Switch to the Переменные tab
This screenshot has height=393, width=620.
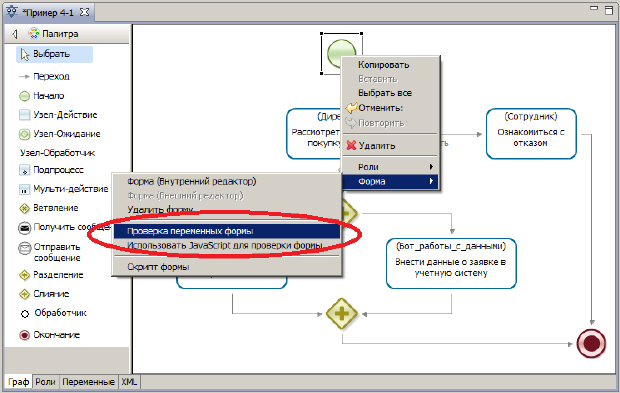[x=89, y=382]
